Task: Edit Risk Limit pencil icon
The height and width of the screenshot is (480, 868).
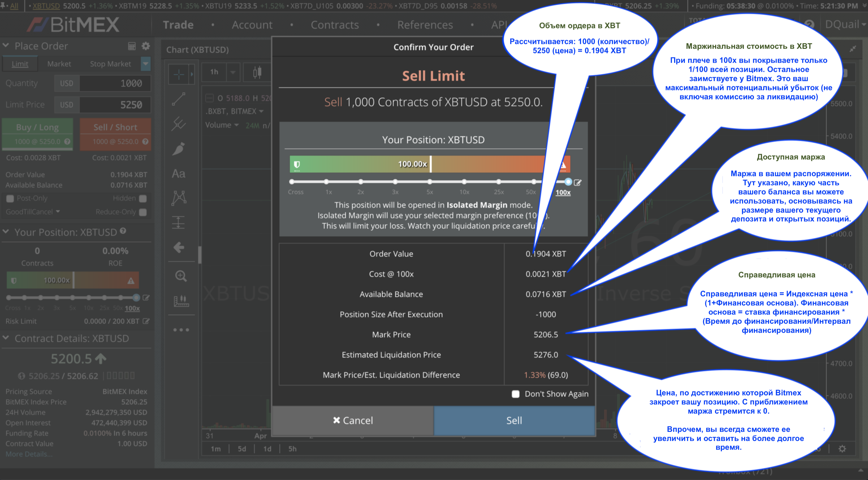Action: [x=146, y=321]
